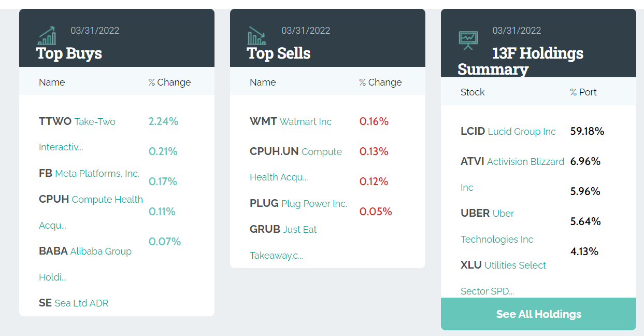Click the Top Sells card heading
The width and height of the screenshot is (644, 336).
[x=279, y=53]
